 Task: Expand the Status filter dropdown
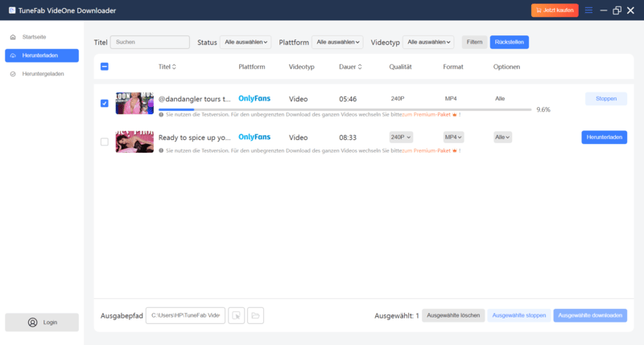click(247, 42)
